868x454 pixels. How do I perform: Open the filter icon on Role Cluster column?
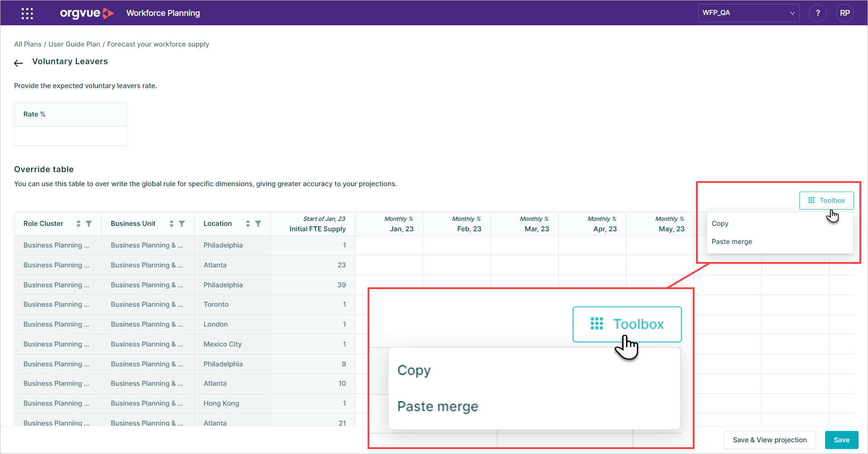89,223
